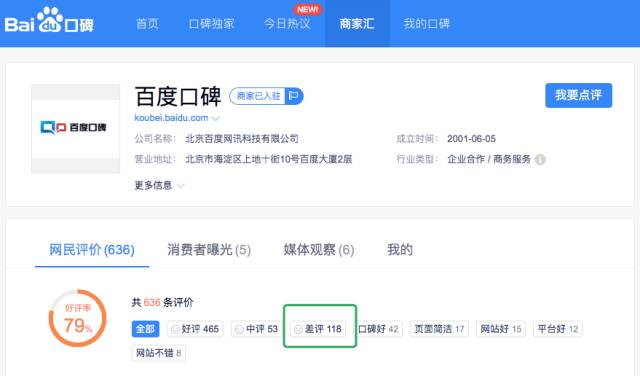Filter reviews by 口碑好 42 tag
640x376 pixels.
[x=378, y=329]
